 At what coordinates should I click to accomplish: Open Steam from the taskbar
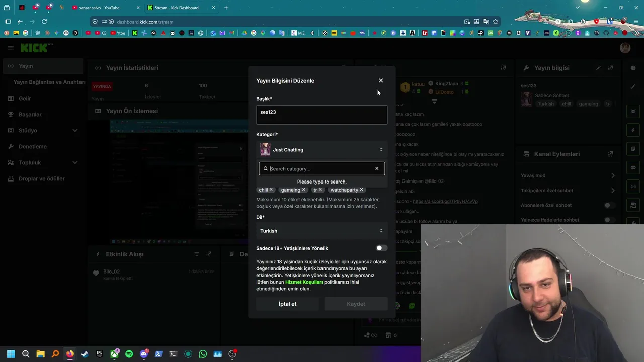coord(85,354)
